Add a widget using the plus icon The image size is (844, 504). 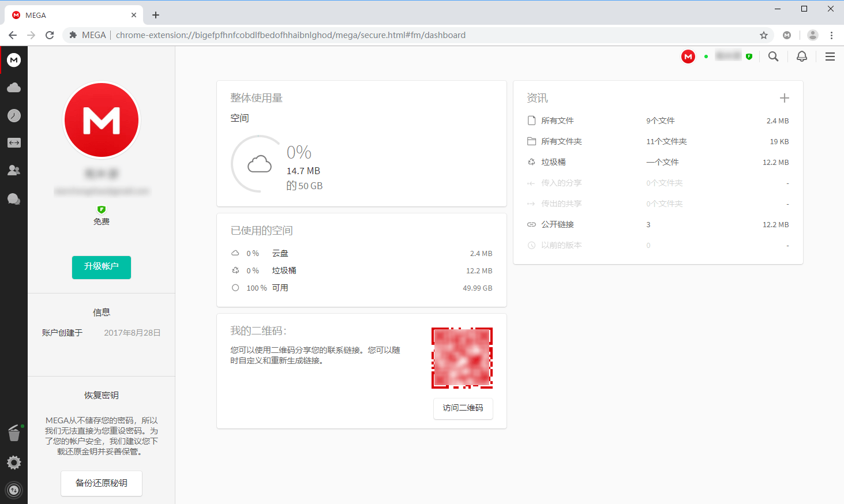pyautogui.click(x=784, y=97)
